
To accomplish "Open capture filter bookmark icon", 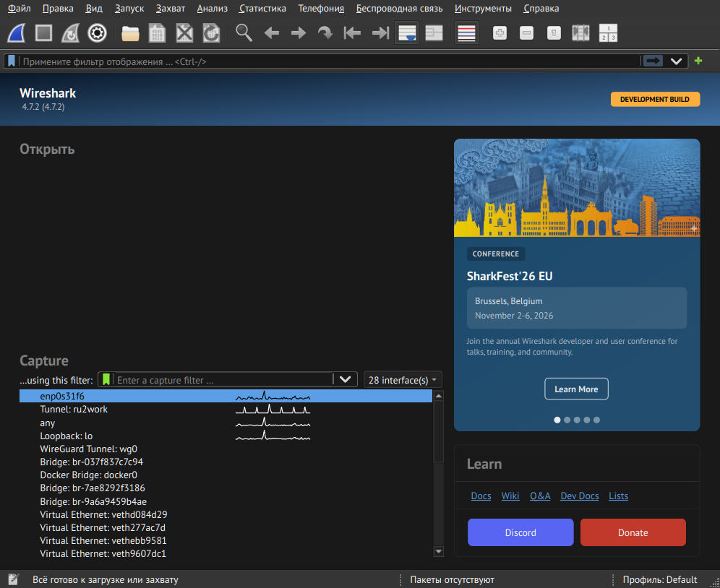I will coord(106,380).
